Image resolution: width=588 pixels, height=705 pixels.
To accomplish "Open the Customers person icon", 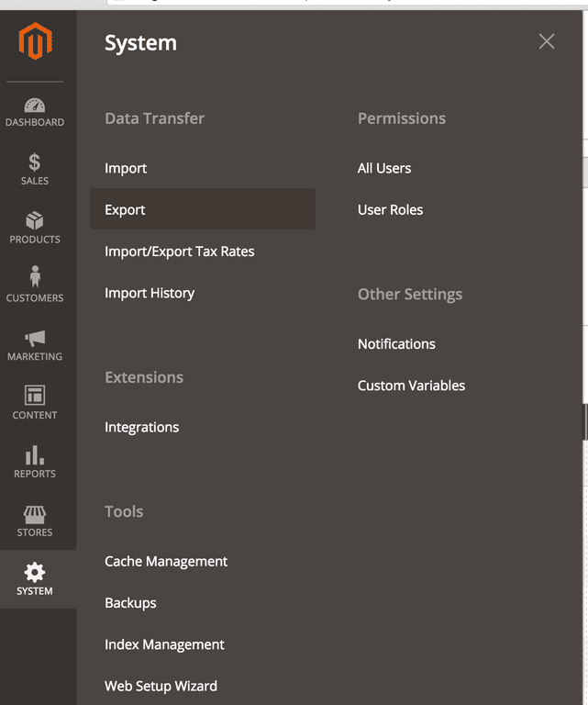I will click(35, 278).
